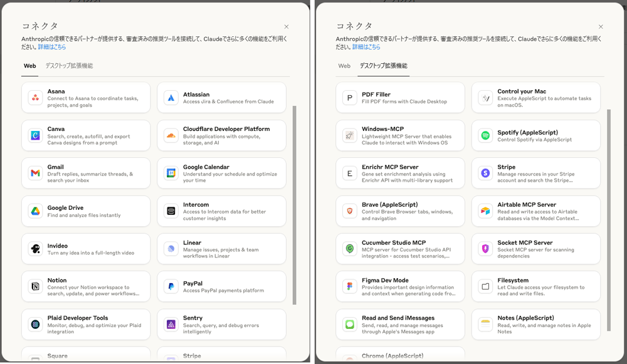Click the Asana connector icon
Screen dimensions: 627x364
coord(36,98)
